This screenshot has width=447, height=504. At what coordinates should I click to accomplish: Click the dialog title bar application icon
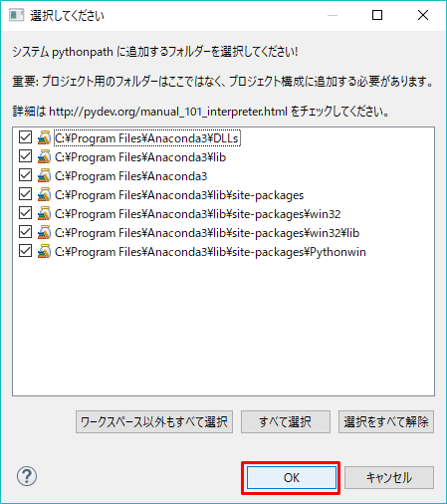(16, 15)
